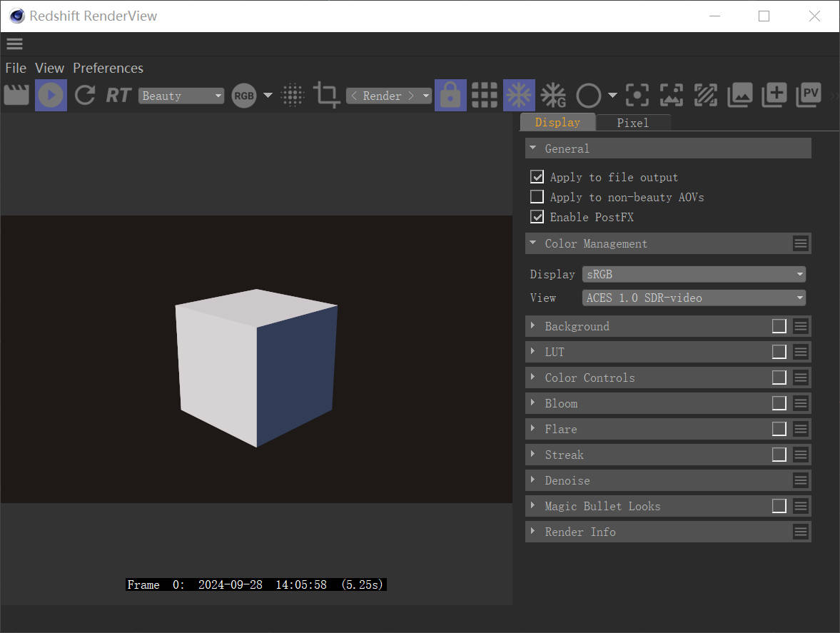Expand the Bloom section

562,402
